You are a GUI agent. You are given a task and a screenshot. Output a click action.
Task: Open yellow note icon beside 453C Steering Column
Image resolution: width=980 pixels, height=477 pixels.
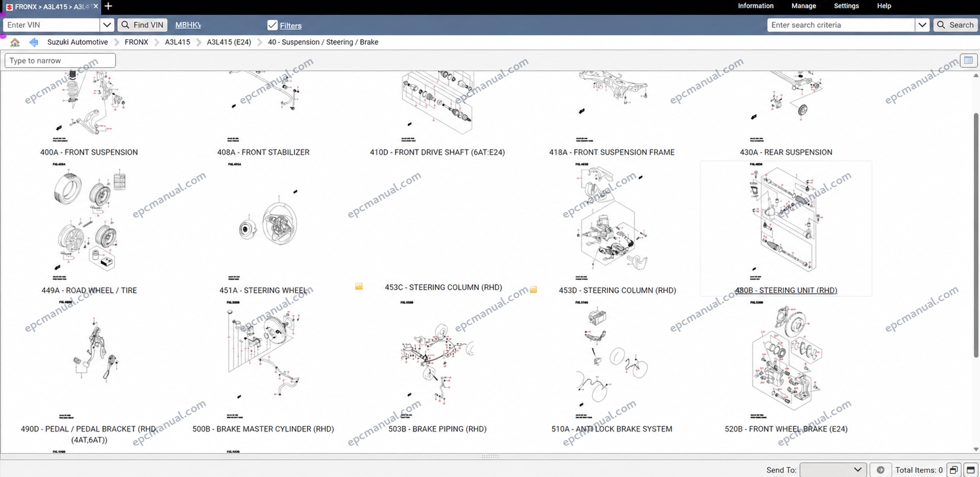point(359,287)
